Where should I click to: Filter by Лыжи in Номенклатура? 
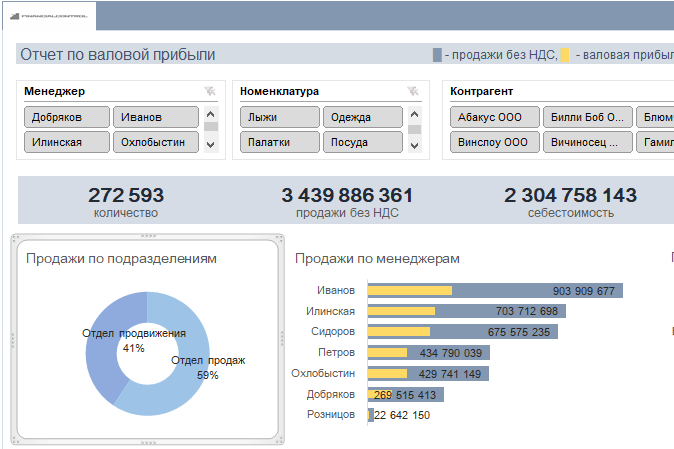(x=280, y=117)
